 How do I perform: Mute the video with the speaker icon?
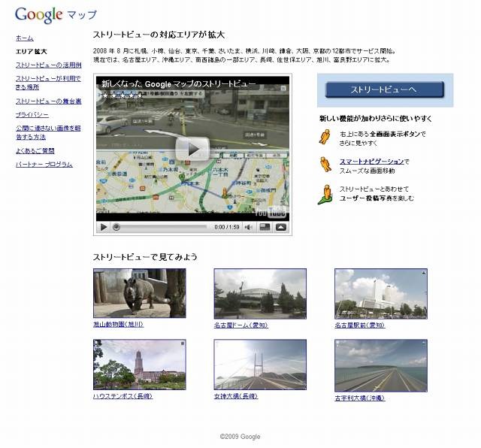click(249, 227)
